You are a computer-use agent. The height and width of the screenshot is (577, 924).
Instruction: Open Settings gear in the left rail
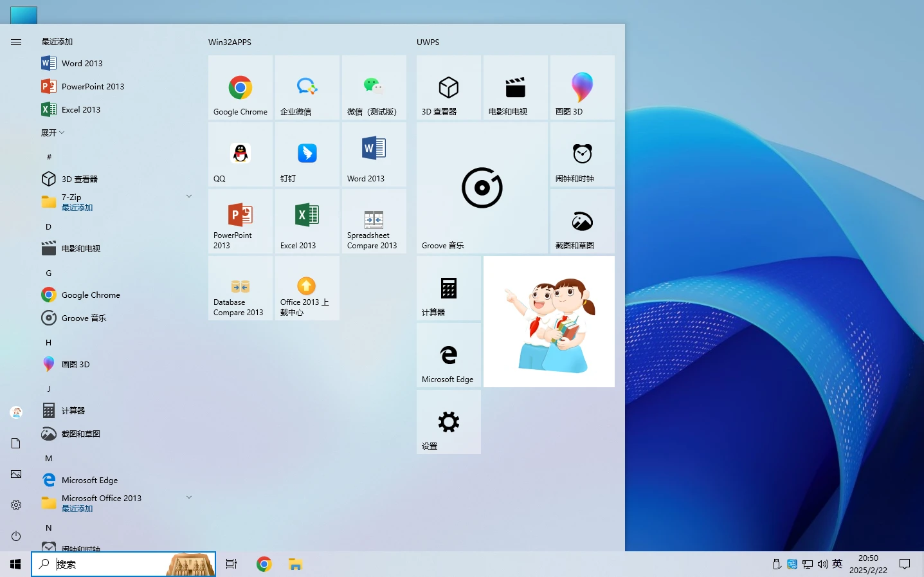click(16, 505)
